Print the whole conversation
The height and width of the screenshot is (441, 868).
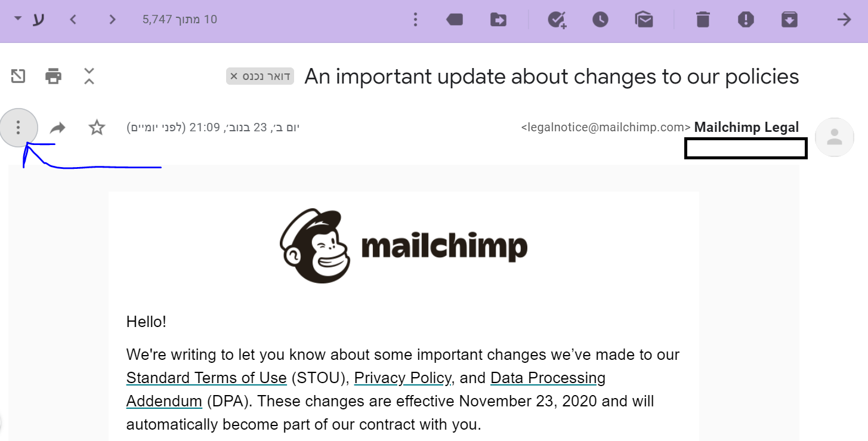[x=54, y=76]
